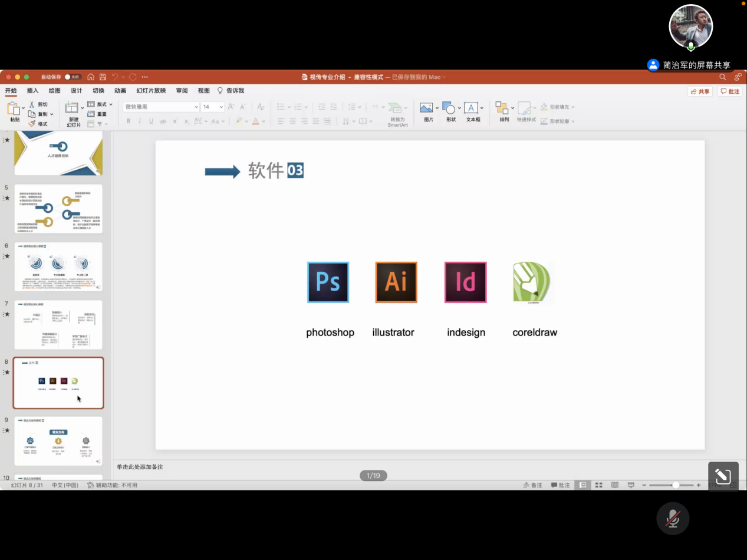Click the search magnifier in title bar

click(x=723, y=77)
